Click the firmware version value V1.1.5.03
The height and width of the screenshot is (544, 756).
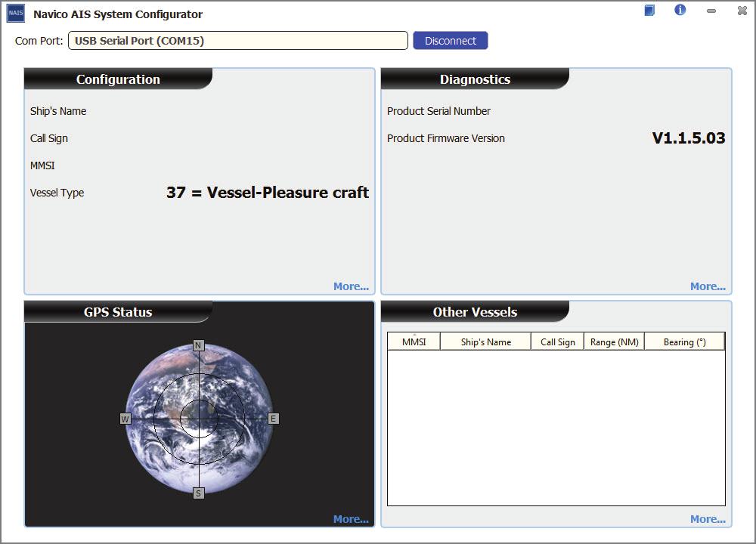tap(689, 138)
